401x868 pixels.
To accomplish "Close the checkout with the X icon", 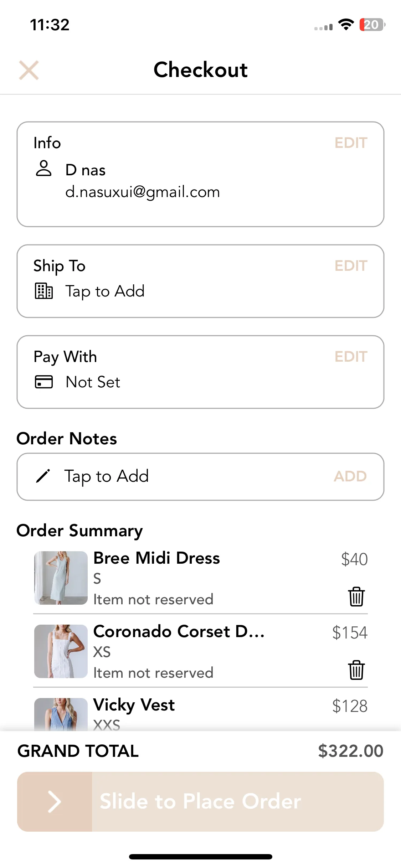I will click(x=29, y=70).
